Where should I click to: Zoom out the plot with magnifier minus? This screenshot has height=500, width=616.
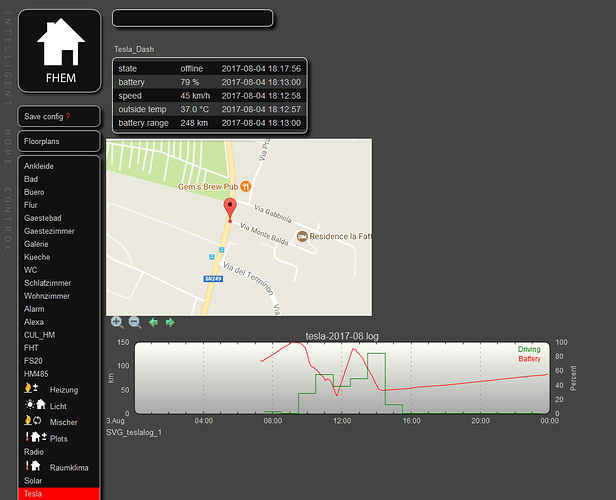[135, 322]
